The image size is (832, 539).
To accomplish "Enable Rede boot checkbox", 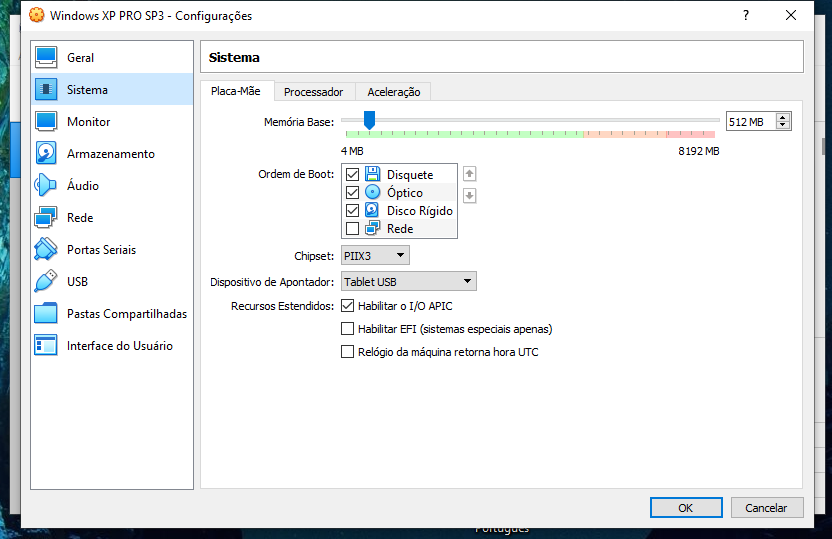I will pos(352,229).
